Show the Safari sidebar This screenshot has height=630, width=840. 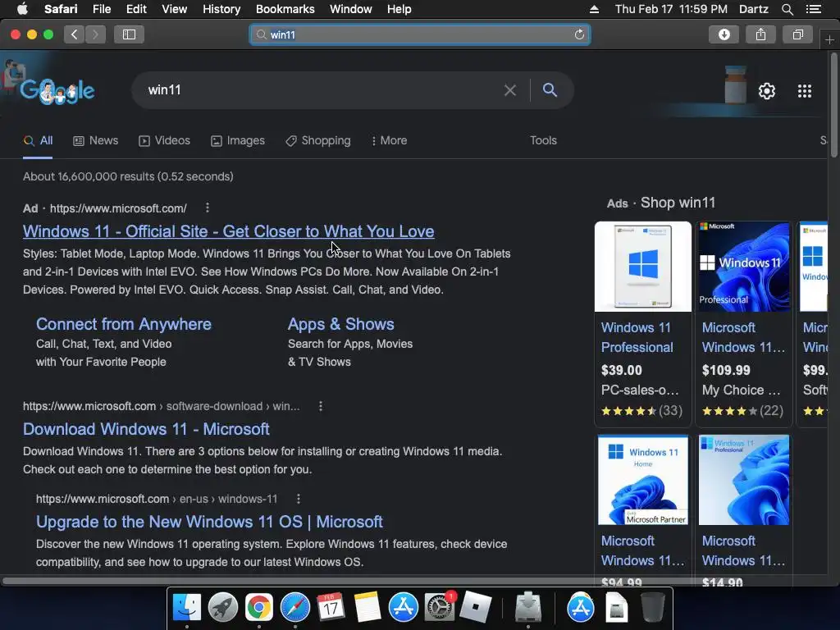pos(129,34)
